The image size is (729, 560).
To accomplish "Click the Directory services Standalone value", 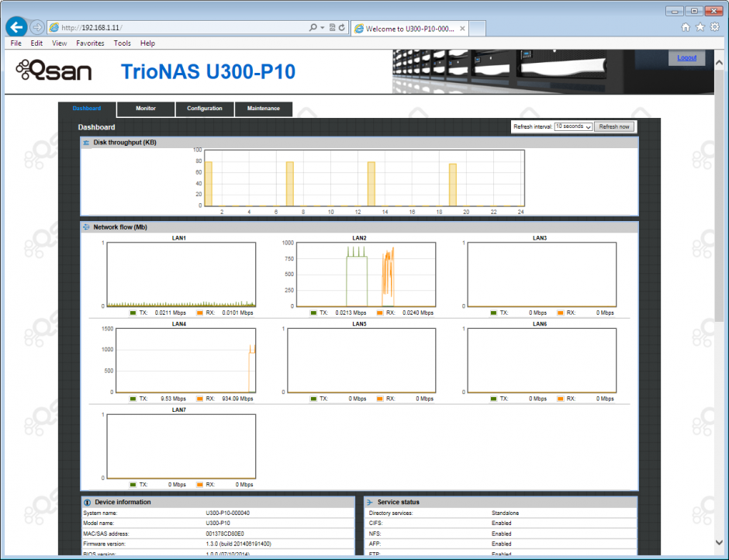I will (506, 513).
